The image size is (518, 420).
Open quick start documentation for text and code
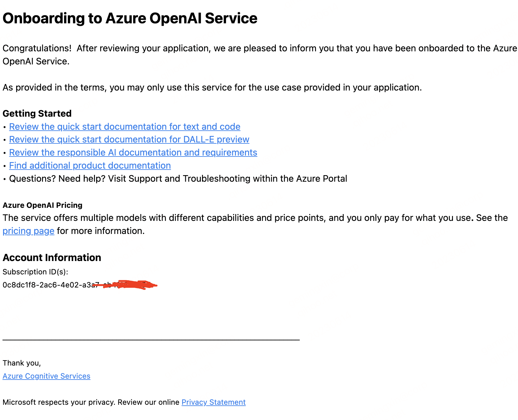(x=125, y=127)
